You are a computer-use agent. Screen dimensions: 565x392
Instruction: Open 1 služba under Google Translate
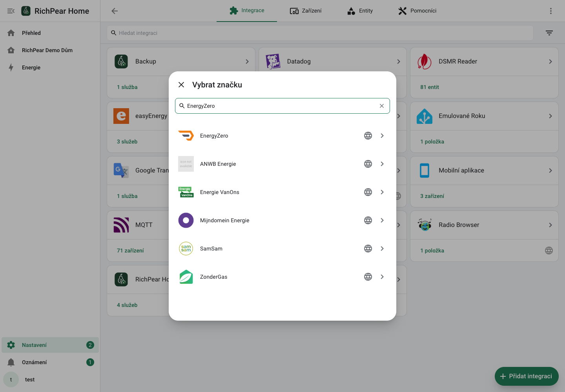(x=127, y=196)
